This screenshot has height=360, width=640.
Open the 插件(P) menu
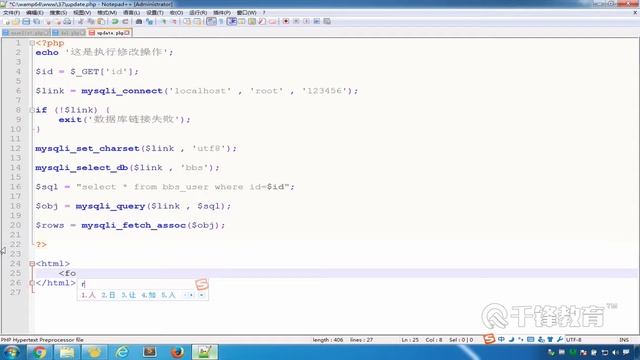tap(222, 13)
